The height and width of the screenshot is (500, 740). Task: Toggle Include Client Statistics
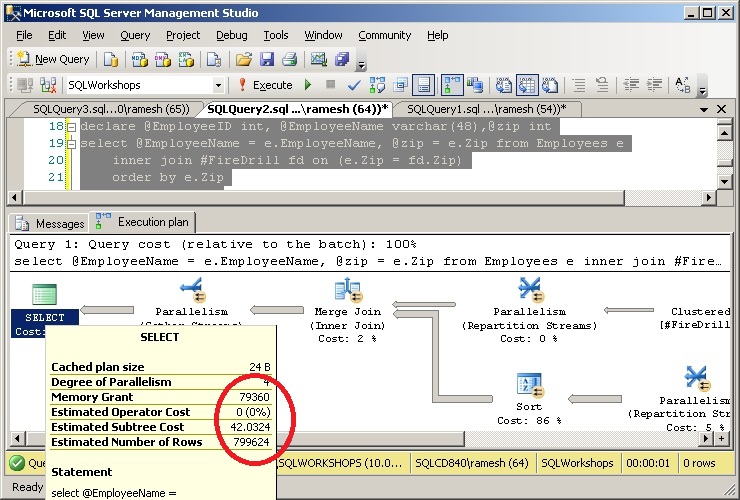[x=475, y=85]
